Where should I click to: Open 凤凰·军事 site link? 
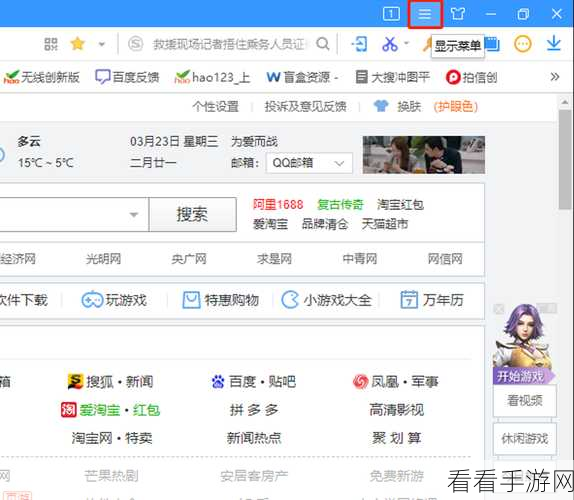(395, 382)
